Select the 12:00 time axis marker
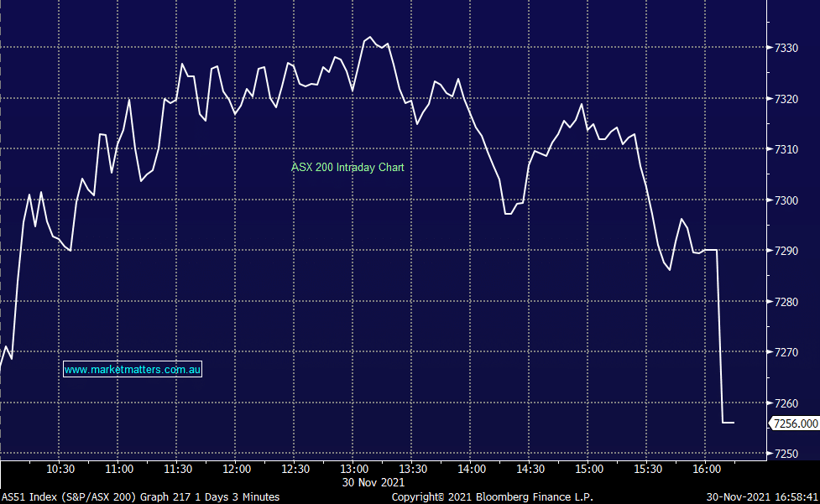 (237, 469)
